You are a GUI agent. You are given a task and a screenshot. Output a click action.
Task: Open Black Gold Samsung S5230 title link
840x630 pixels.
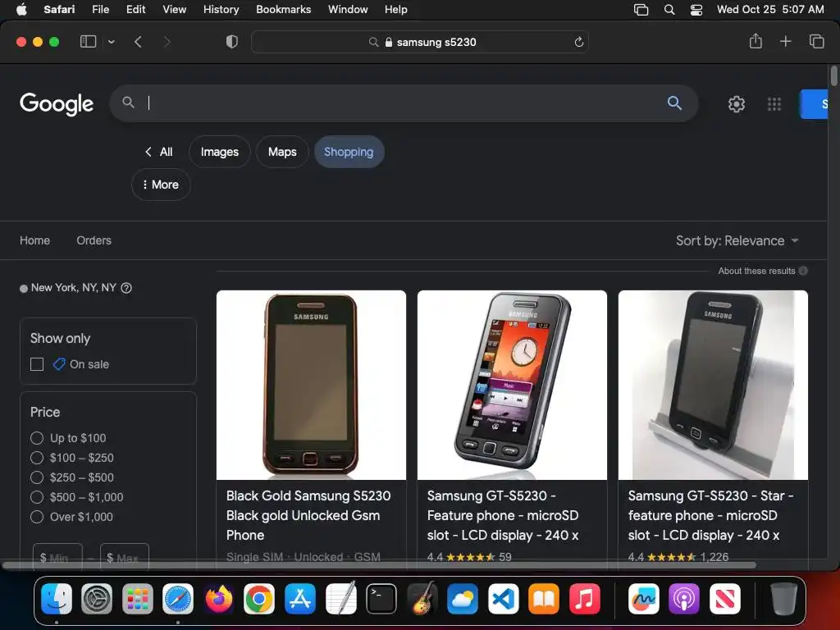coord(308,515)
